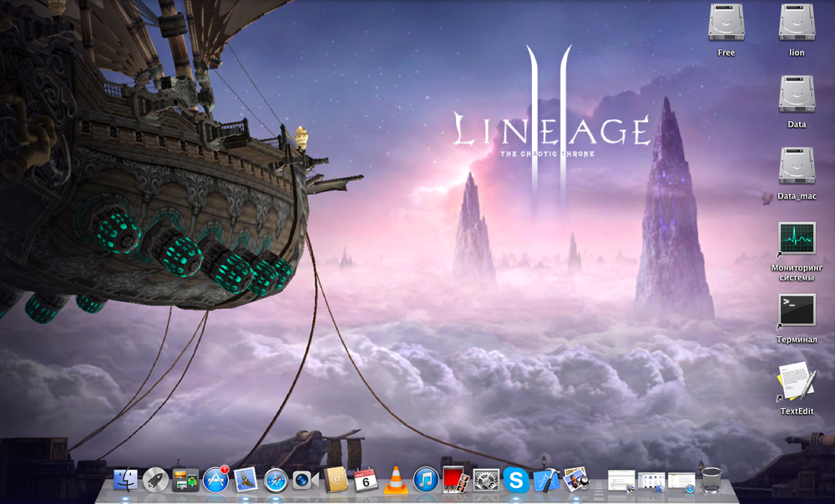835x504 pixels.
Task: Open Finder from the dock
Action: click(x=125, y=479)
